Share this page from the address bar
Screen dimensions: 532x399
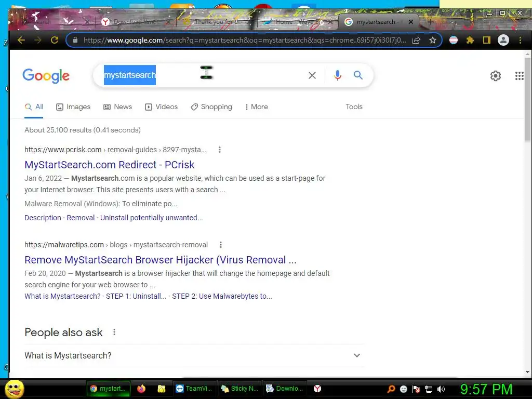pos(416,40)
